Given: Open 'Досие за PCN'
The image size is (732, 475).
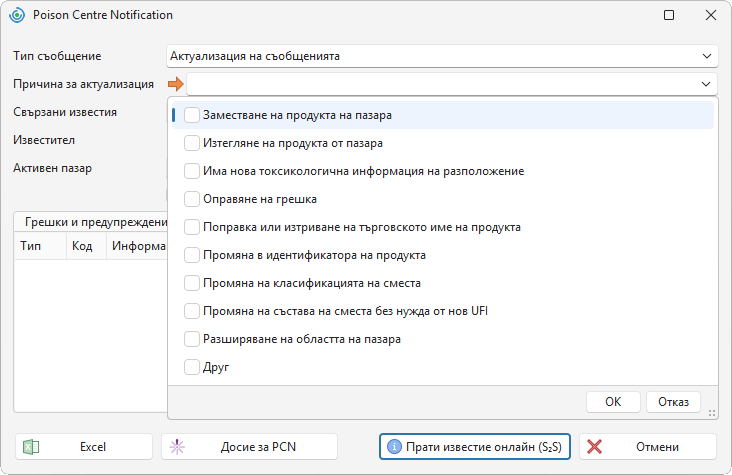Looking at the screenshot, I should point(249,447).
